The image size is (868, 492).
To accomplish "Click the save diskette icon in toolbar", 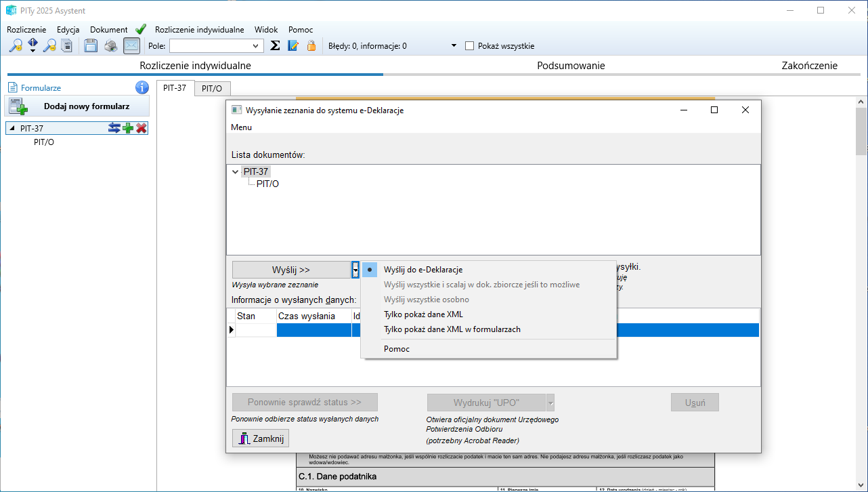I will (91, 46).
